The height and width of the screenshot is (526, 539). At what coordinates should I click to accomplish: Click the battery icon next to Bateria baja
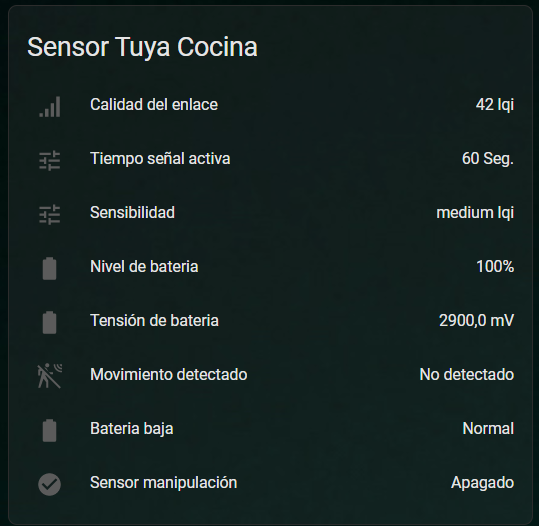pos(50,430)
